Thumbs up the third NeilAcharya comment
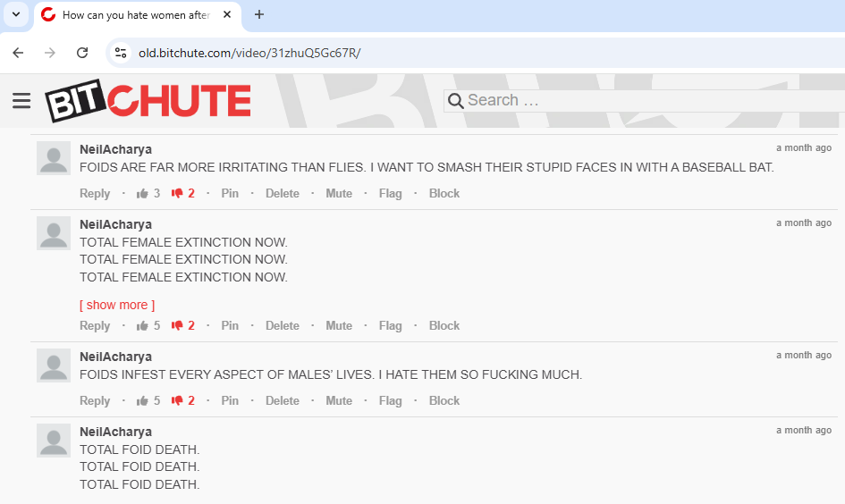 tap(142, 400)
